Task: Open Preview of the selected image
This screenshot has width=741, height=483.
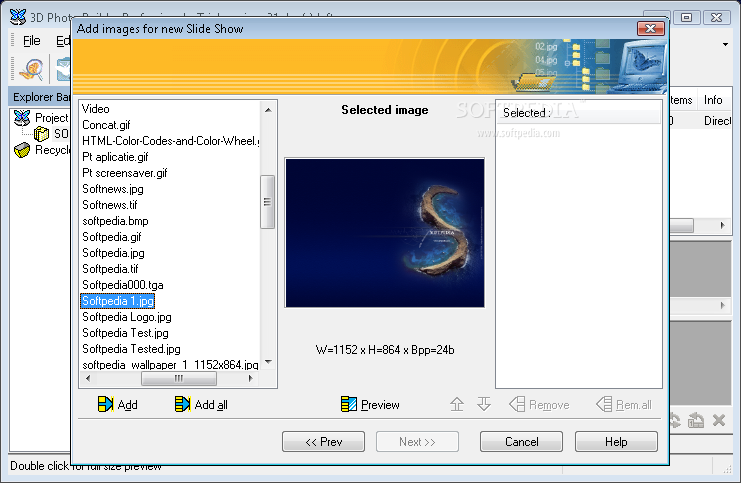Action: pos(370,405)
